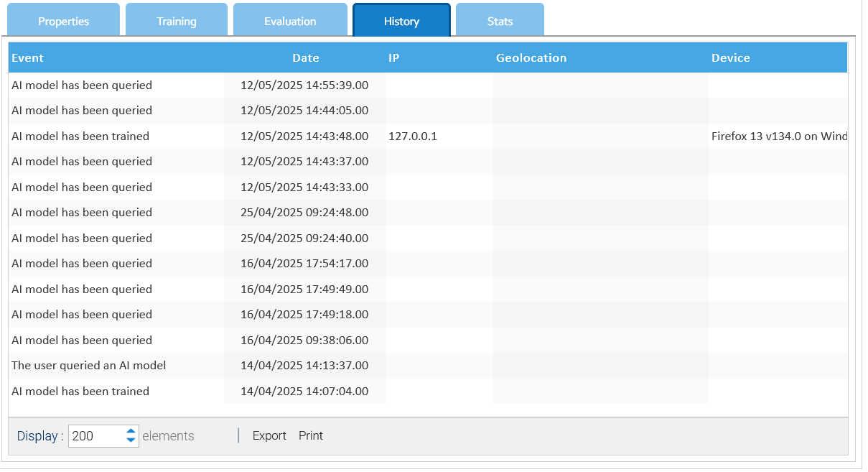Viewport: 868px width, 472px height.
Task: Switch to the Stats tab
Action: 500,20
